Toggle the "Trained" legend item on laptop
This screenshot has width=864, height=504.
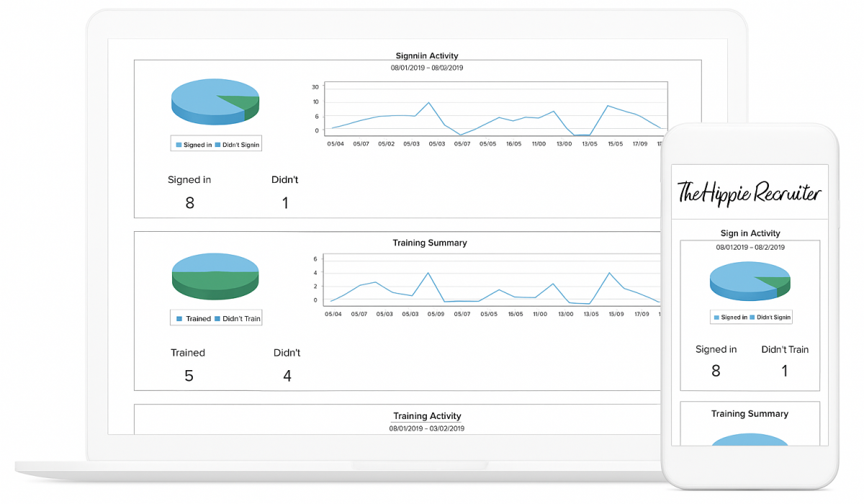click(194, 318)
